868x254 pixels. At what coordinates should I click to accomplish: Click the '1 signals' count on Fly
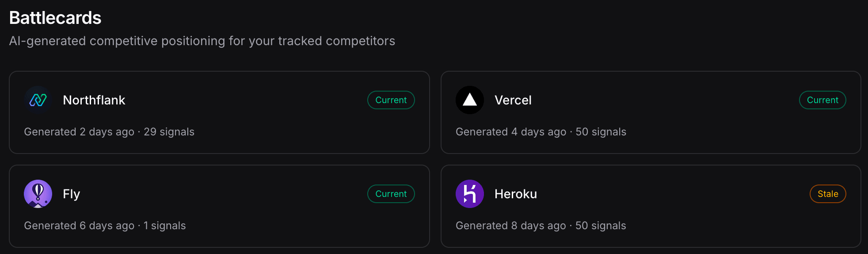[165, 226]
